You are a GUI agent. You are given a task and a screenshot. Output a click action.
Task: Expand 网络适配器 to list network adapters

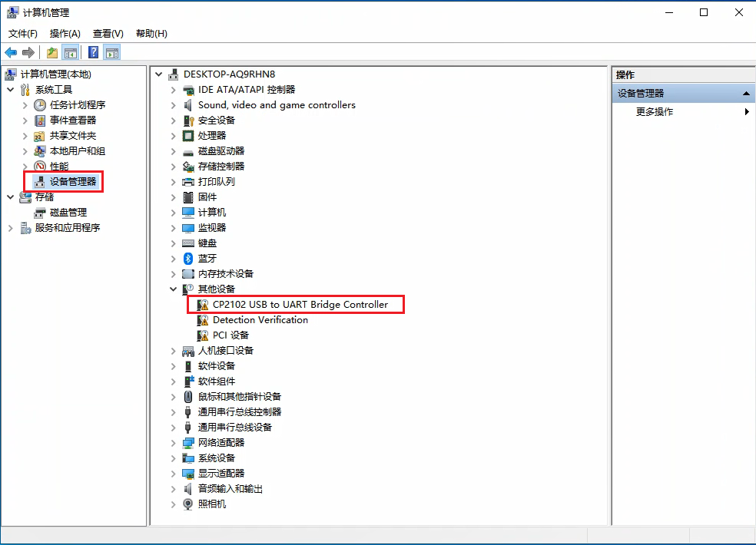click(173, 442)
